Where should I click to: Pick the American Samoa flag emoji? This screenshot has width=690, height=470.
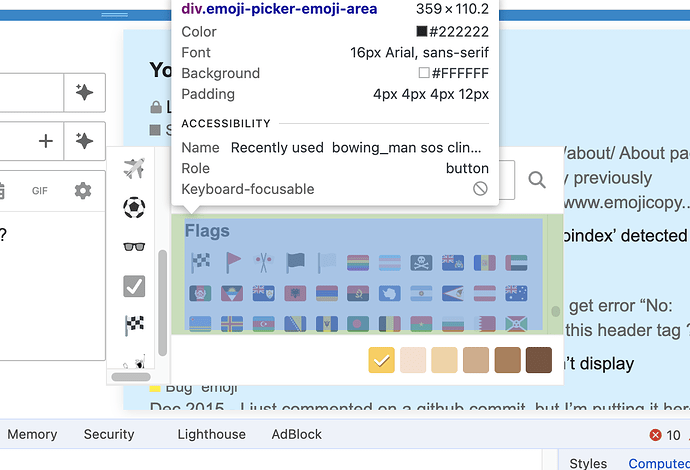click(453, 294)
